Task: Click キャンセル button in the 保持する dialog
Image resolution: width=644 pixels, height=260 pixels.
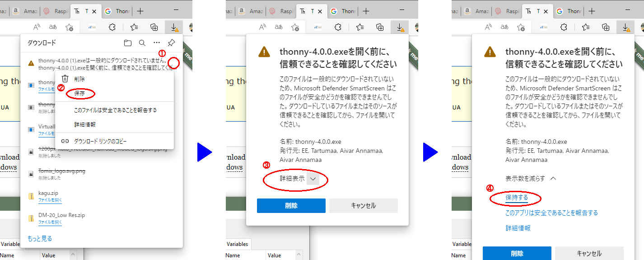Action: click(x=589, y=253)
